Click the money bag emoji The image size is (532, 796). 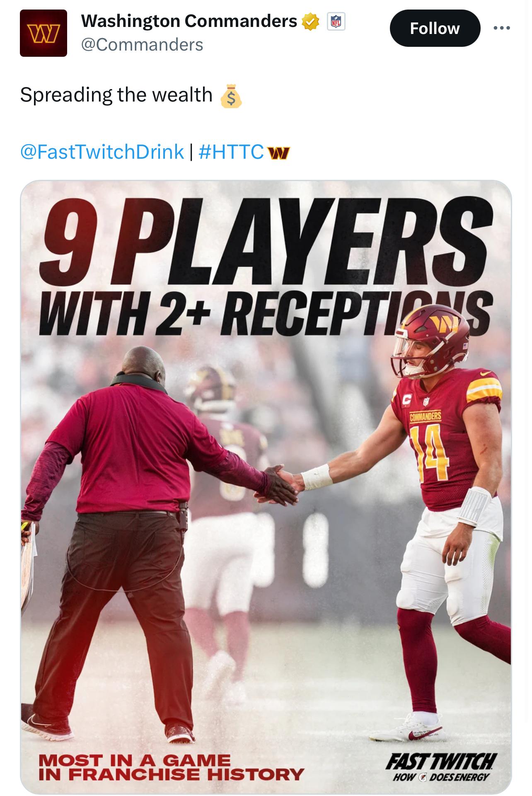pos(231,96)
